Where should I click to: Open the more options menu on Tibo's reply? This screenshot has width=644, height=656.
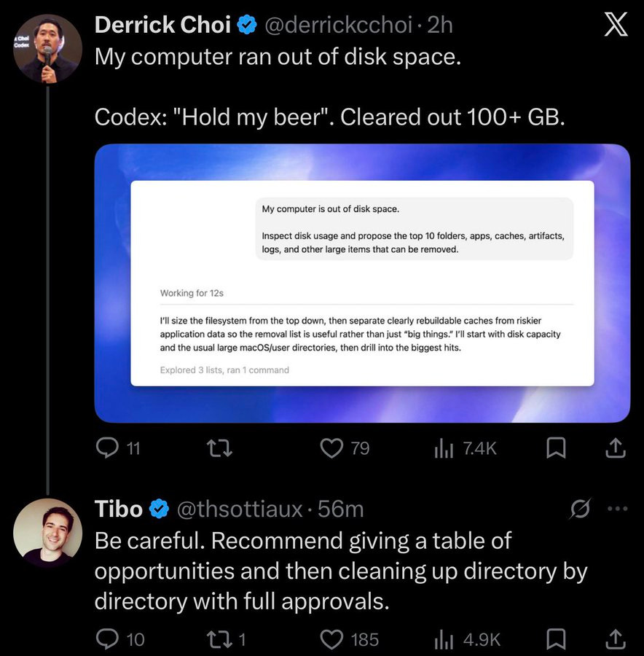(x=617, y=509)
